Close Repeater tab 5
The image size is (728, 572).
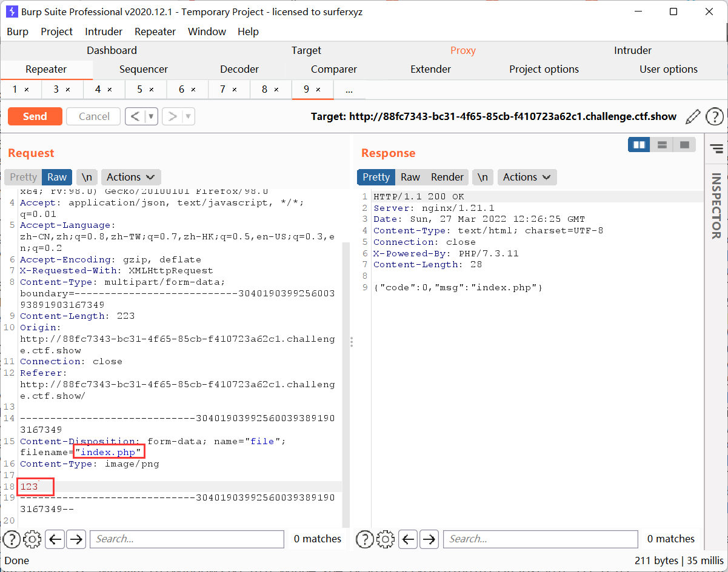click(x=152, y=90)
